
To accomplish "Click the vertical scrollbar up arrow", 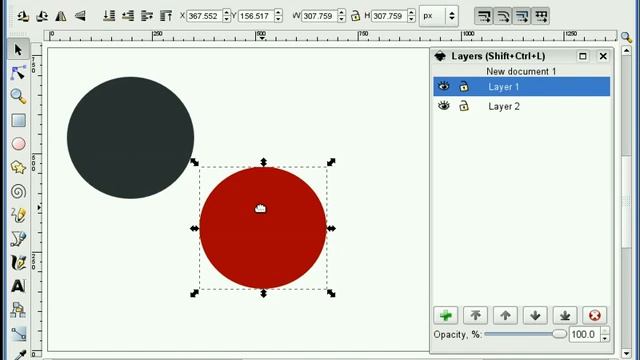I will click(627, 51).
